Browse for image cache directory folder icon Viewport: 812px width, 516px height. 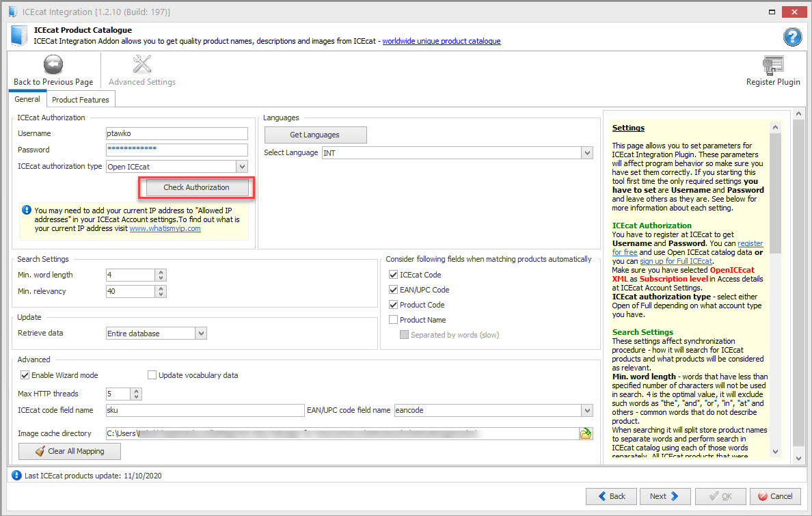[x=586, y=433]
